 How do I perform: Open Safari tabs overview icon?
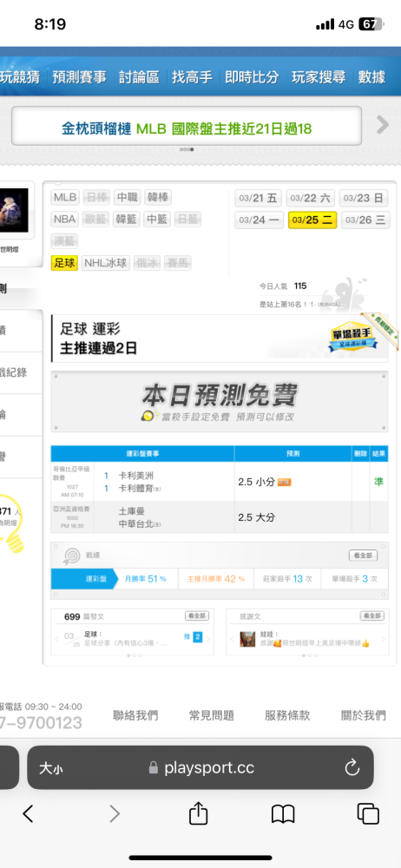click(368, 813)
